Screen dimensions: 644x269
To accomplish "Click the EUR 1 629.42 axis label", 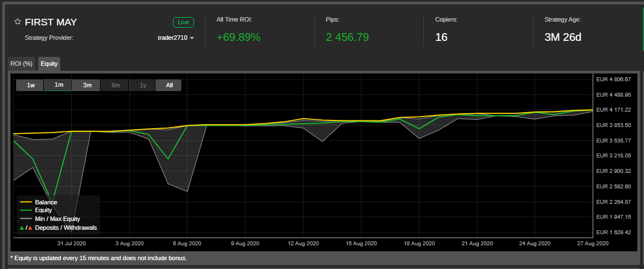I will [614, 233].
